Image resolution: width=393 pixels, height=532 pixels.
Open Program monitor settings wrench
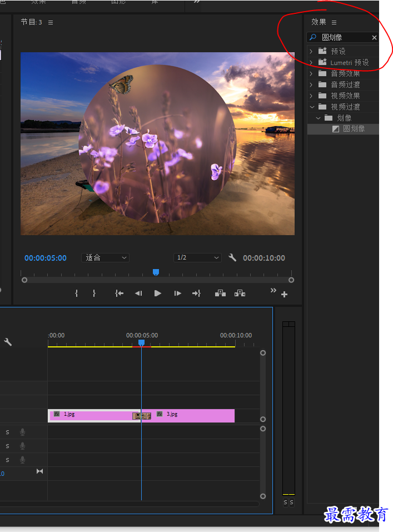click(232, 257)
